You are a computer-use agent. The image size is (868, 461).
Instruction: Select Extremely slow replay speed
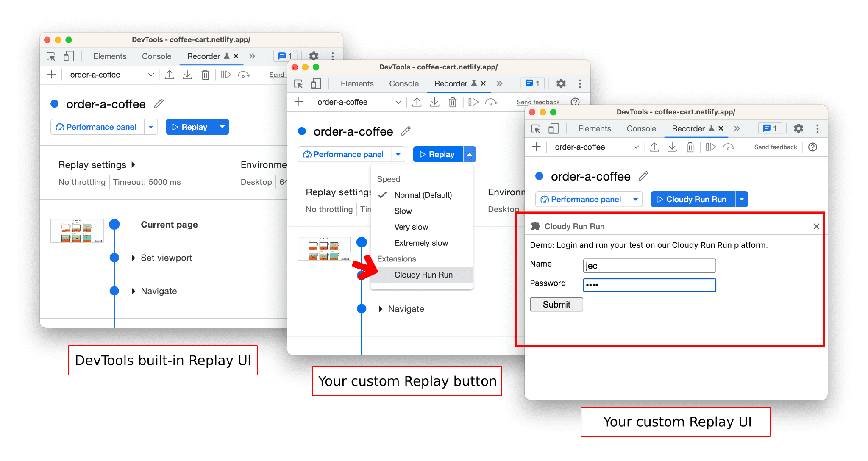421,243
